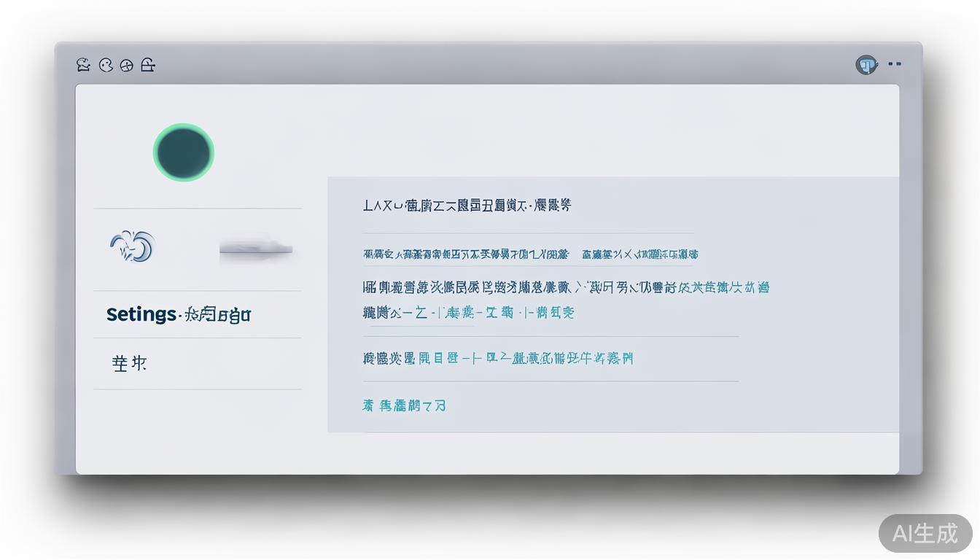Select the palette icon in the top toolbar
Image resolution: width=980 pixels, height=560 pixels.
click(x=106, y=64)
